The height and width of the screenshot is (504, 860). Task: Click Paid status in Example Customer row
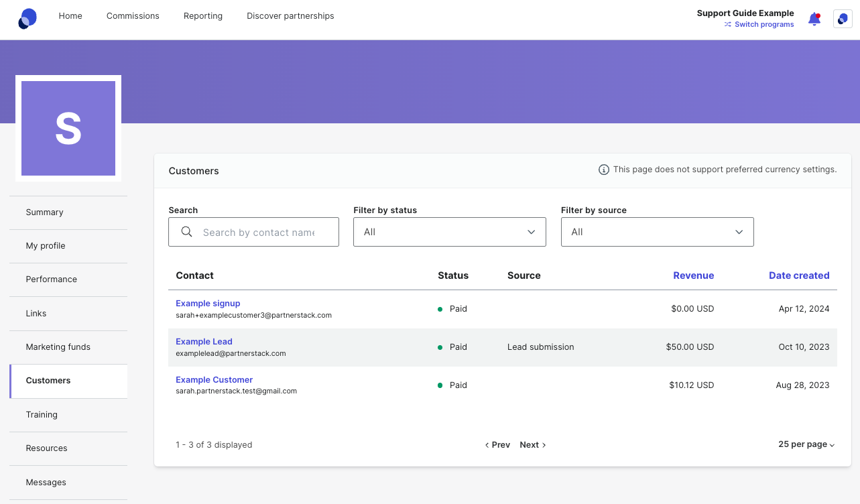point(452,385)
